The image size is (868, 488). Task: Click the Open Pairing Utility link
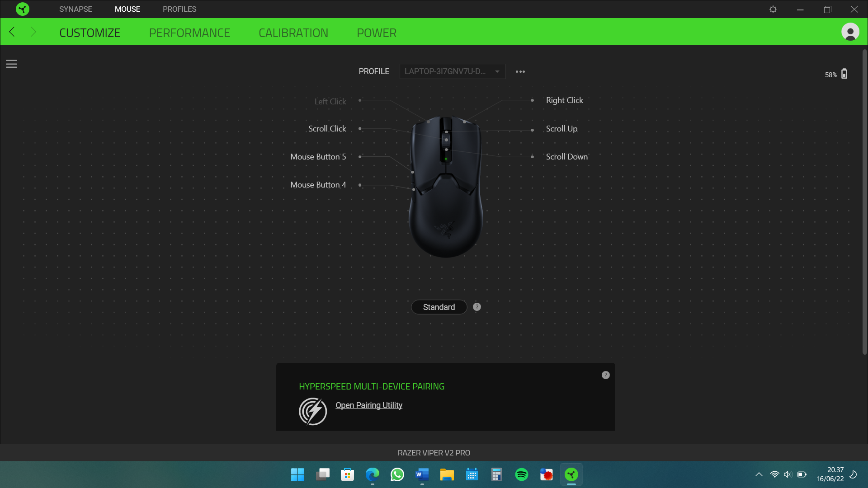pos(368,405)
